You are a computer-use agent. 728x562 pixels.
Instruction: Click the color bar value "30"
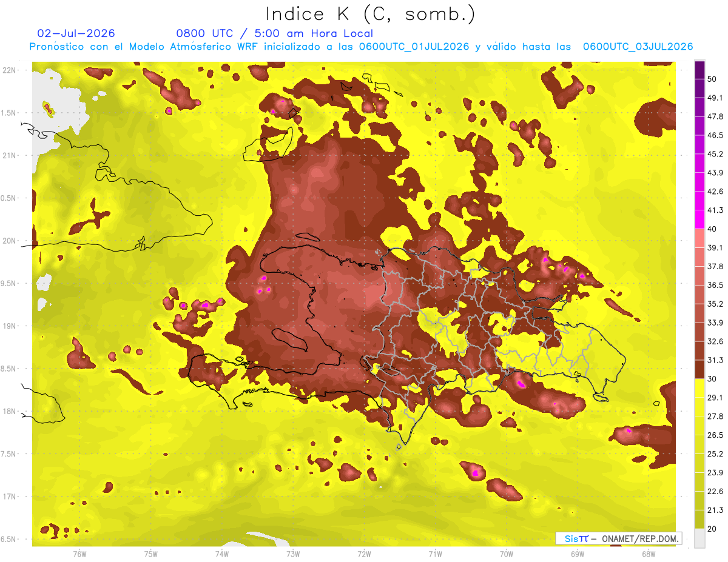point(712,379)
